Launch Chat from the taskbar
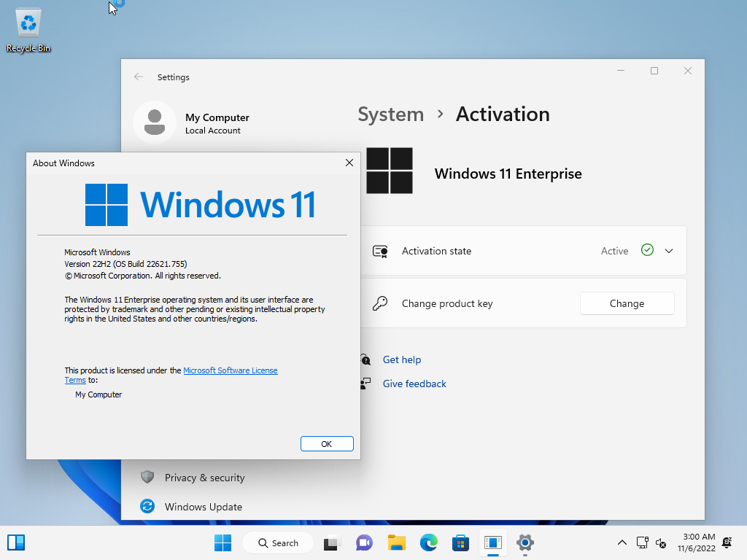 click(x=364, y=542)
